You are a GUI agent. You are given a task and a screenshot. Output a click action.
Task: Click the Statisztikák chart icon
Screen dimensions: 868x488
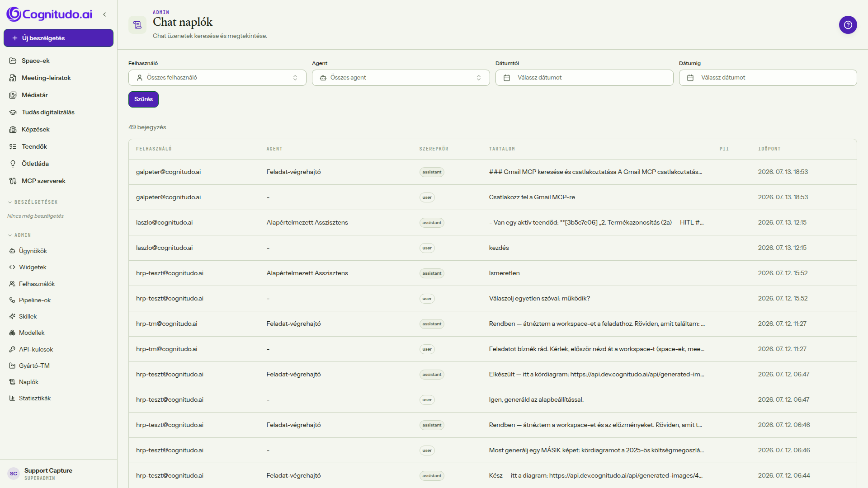(12, 398)
